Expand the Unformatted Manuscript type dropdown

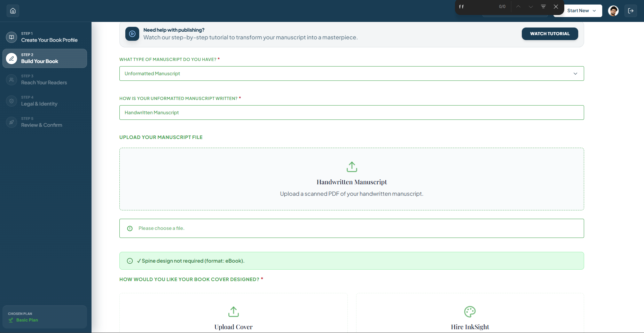pos(352,73)
